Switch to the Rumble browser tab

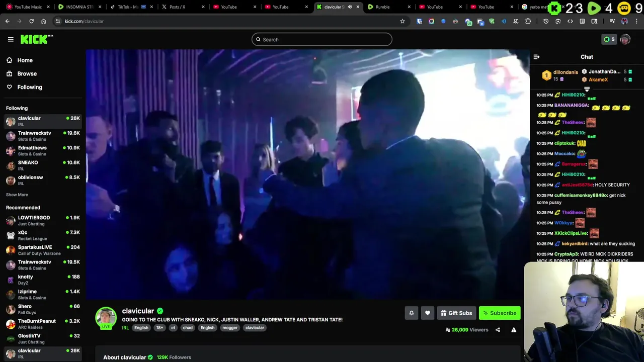tap(388, 7)
